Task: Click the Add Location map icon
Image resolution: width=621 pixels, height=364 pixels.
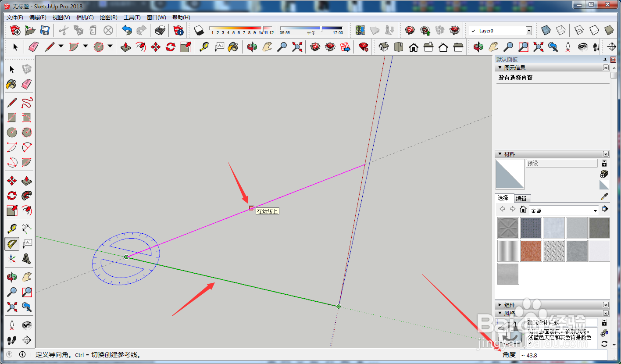Action: pyautogui.click(x=360, y=30)
